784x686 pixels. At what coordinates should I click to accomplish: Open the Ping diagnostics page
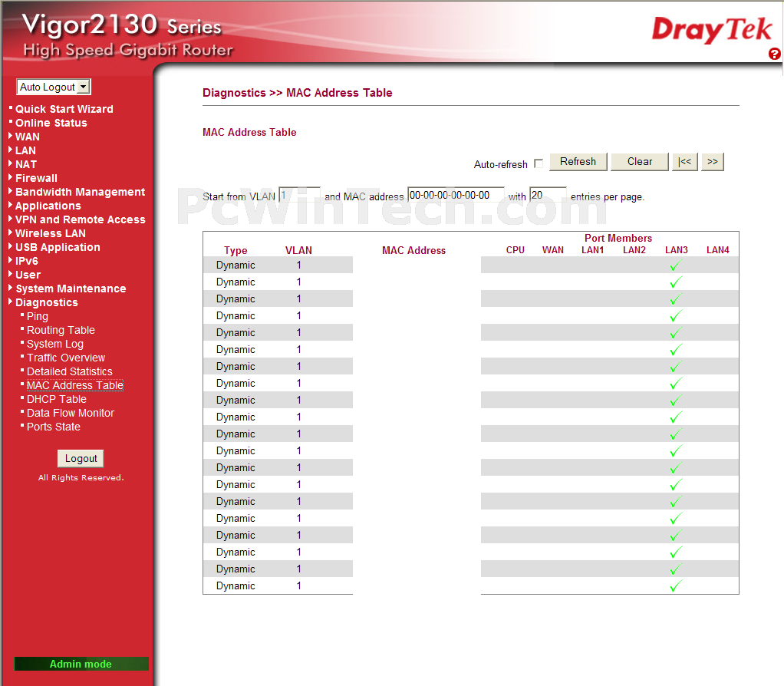click(x=38, y=316)
